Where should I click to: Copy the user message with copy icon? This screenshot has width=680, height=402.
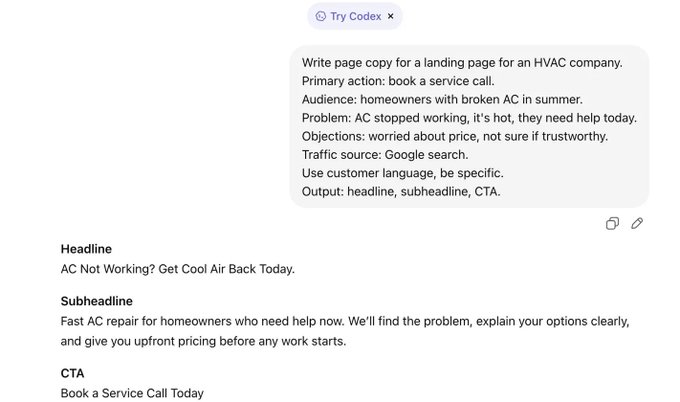[612, 223]
